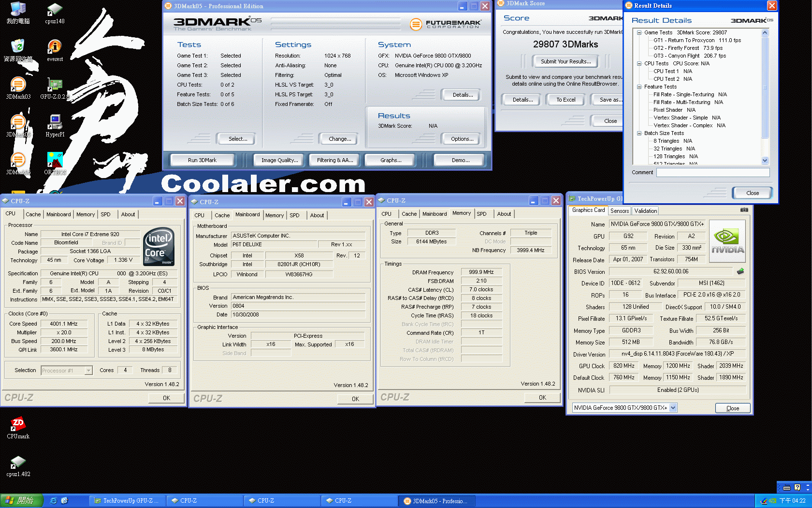Select the 3DMark03 desktop icon
Viewport: 812px width, 508px height.
coord(18,88)
